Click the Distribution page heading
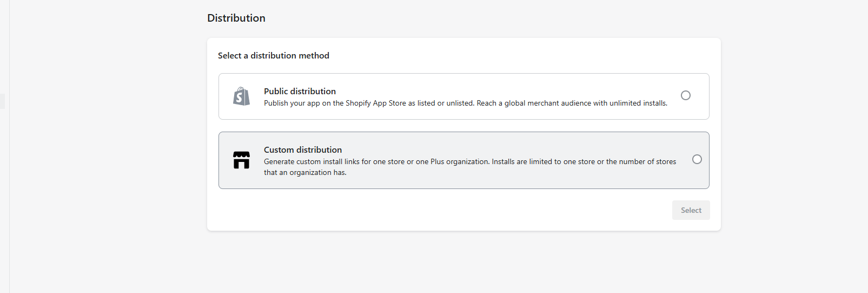The image size is (868, 293). tap(236, 18)
